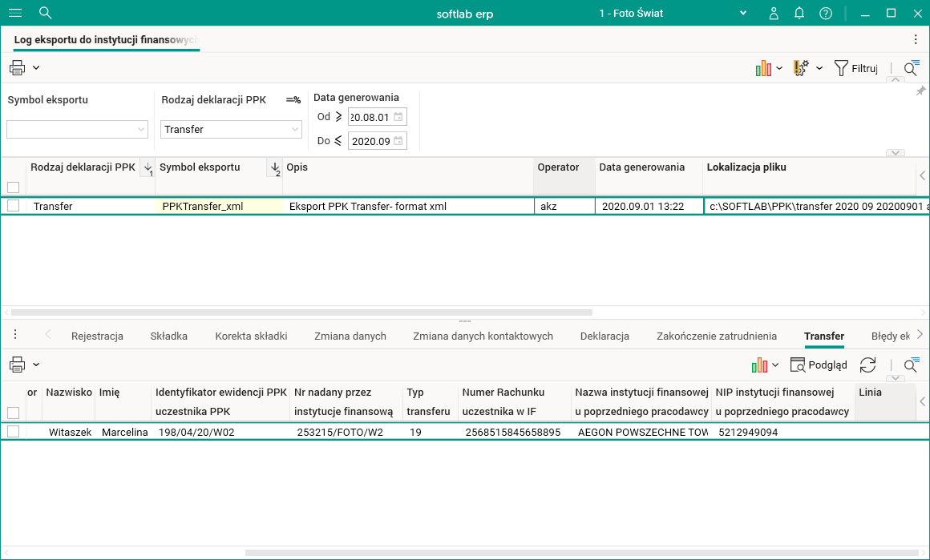Switch to the Deklaracja tab

(x=605, y=336)
